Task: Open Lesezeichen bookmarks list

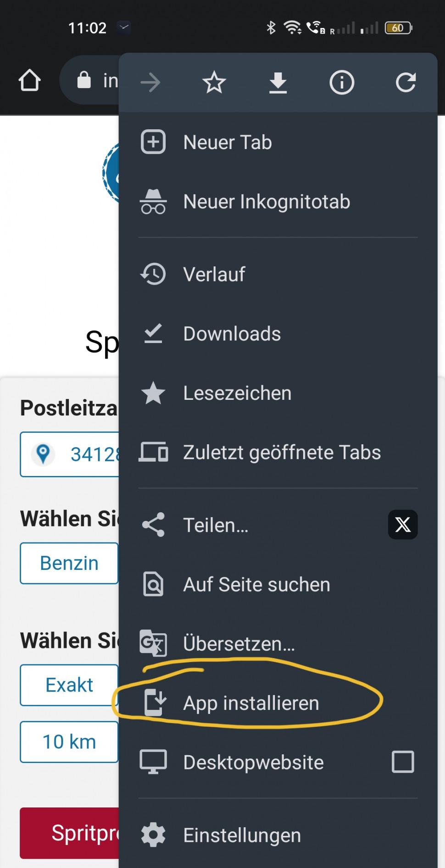Action: pyautogui.click(x=237, y=393)
